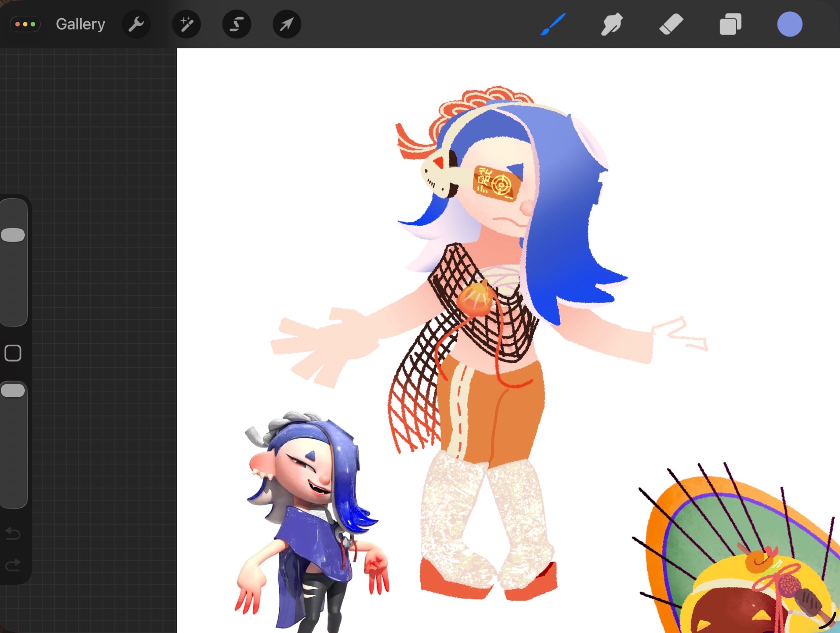This screenshot has height=633, width=840.
Task: Select the Smudge finger tool
Action: (612, 24)
